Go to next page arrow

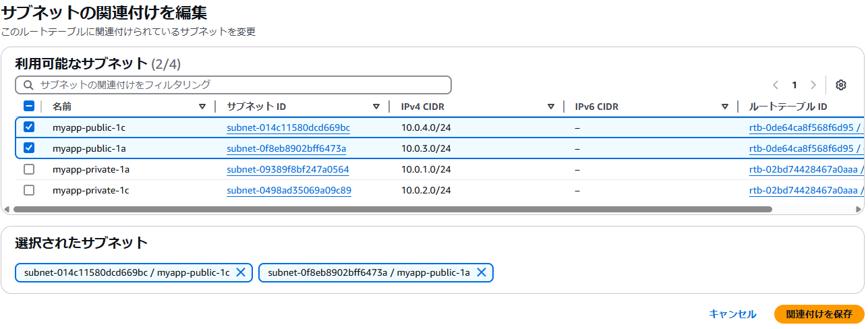point(813,85)
